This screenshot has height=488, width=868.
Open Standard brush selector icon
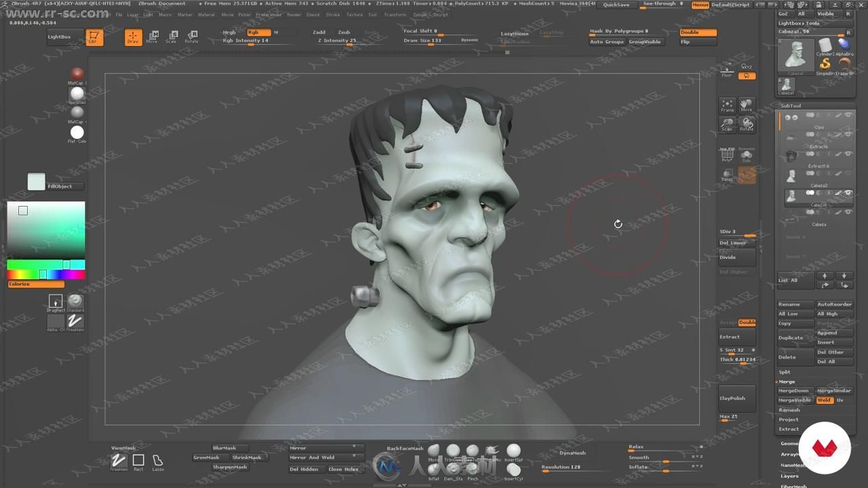(x=75, y=302)
